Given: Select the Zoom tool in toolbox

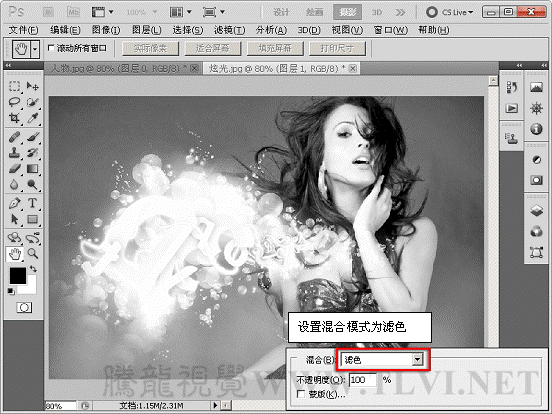Looking at the screenshot, I should 32,253.
